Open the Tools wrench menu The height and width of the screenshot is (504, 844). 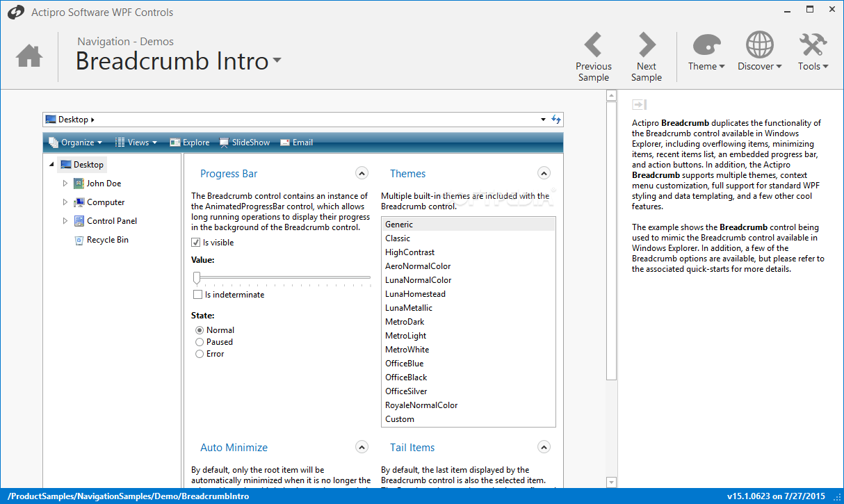(813, 51)
